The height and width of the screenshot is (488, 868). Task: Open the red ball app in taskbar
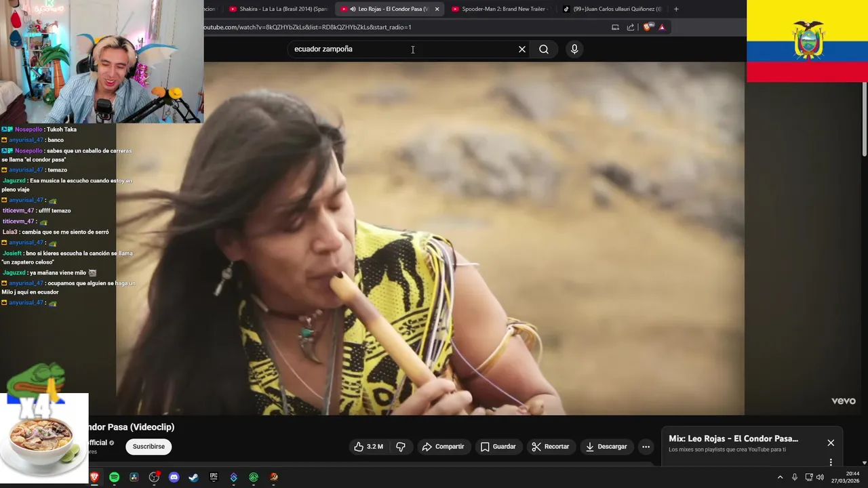coord(274,477)
